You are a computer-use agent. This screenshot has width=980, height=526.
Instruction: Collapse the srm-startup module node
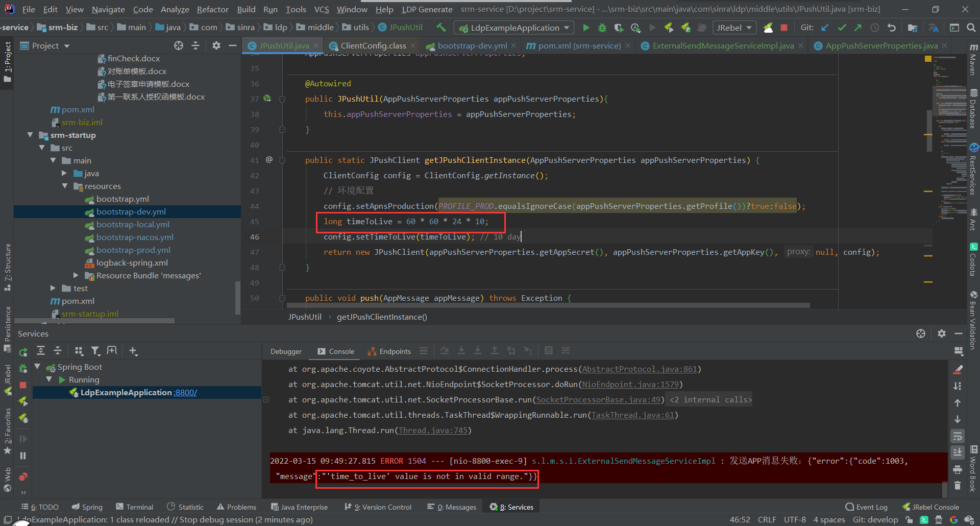pos(30,135)
